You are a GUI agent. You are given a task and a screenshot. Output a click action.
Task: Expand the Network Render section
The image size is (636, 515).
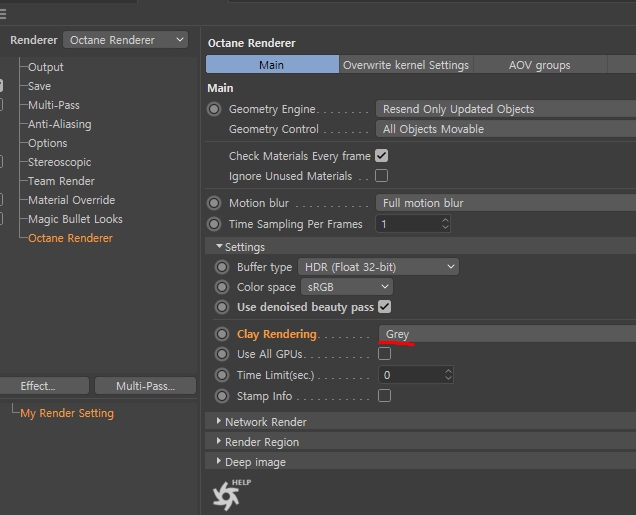point(219,421)
